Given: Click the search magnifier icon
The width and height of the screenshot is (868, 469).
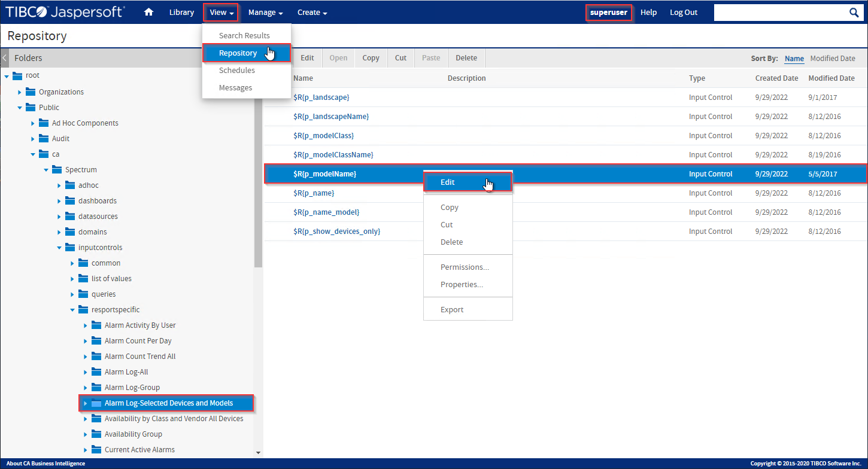Looking at the screenshot, I should click(854, 13).
